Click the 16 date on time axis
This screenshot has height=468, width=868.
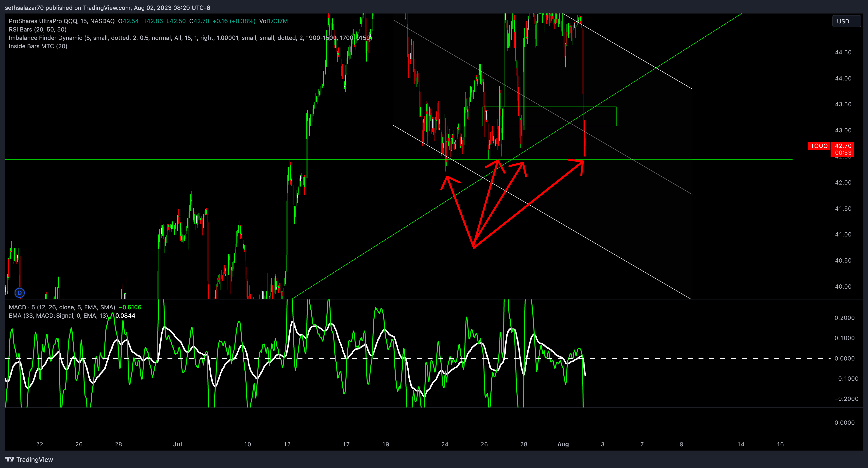780,444
